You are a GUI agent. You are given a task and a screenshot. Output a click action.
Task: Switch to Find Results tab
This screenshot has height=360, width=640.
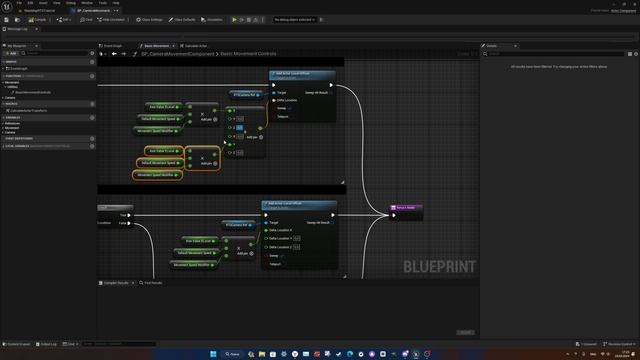point(151,283)
